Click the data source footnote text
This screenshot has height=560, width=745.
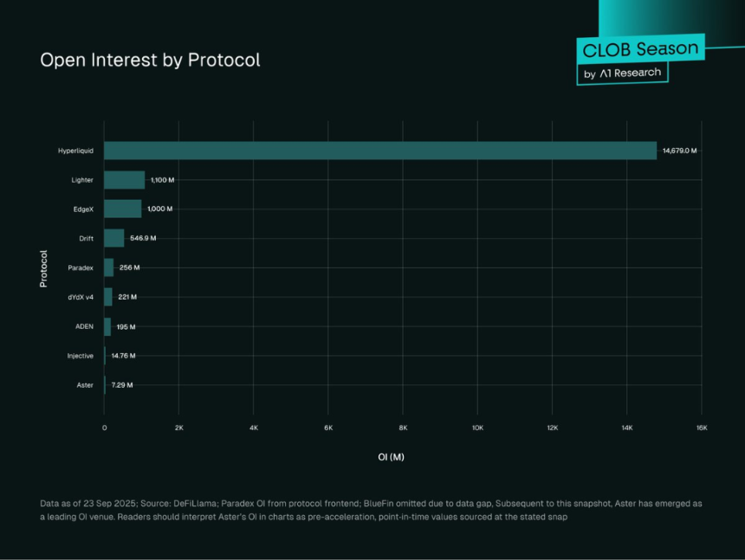click(x=371, y=510)
